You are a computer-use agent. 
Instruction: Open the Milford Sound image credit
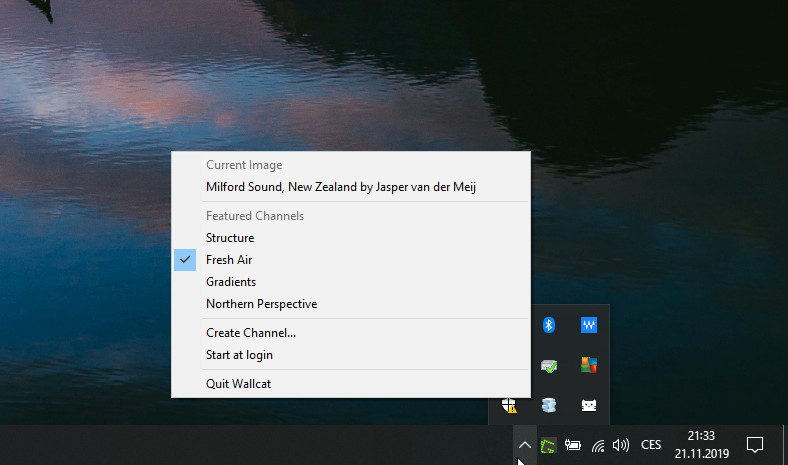(x=351, y=187)
